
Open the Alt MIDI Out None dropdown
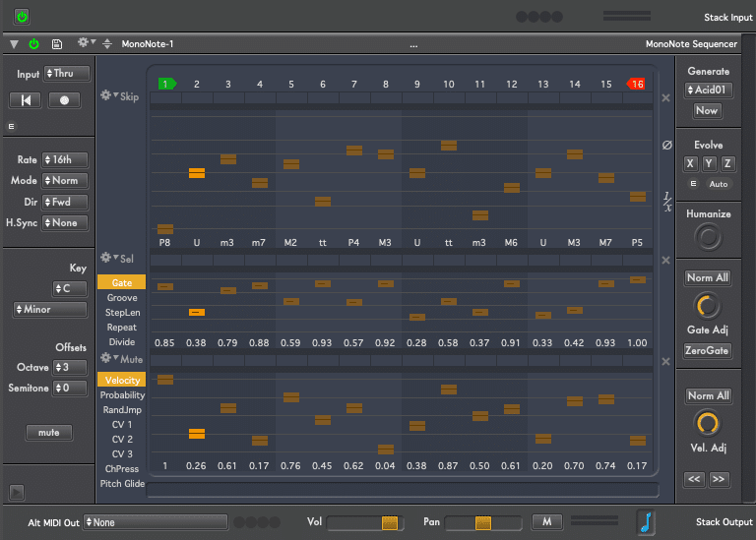(156, 522)
